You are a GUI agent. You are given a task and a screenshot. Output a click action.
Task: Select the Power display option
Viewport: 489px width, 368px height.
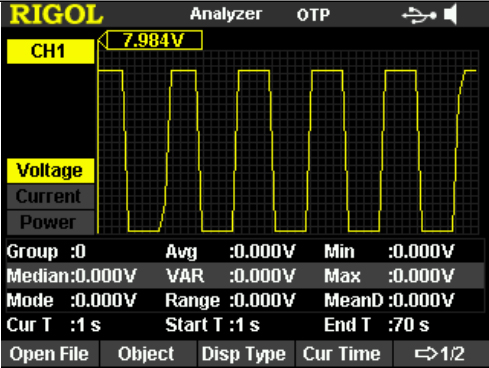[50, 222]
